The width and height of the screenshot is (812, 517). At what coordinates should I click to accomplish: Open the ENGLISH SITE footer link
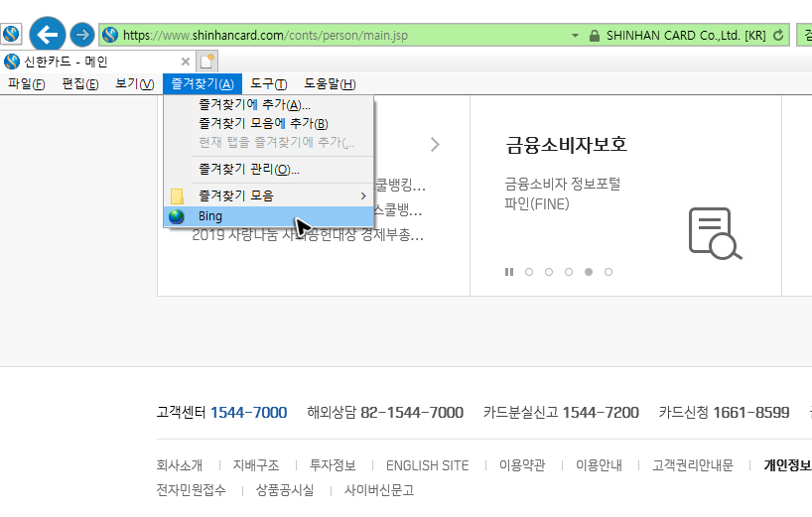tap(427, 465)
